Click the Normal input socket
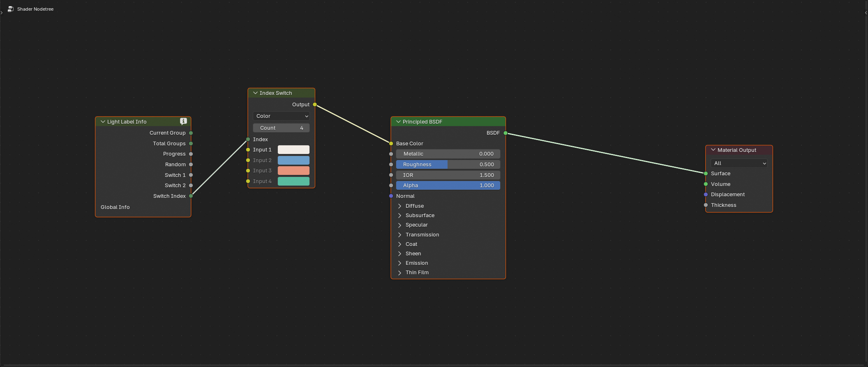The width and height of the screenshot is (868, 367). pos(391,196)
